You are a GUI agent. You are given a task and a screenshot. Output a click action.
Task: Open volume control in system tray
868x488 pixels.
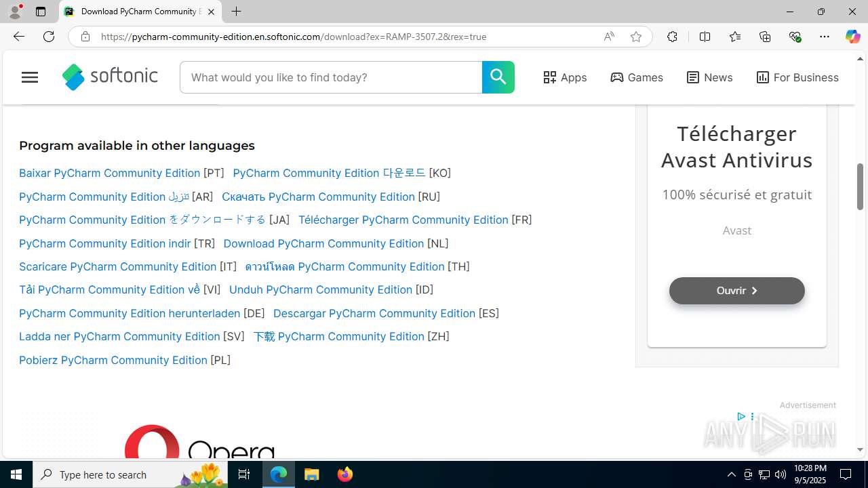(781, 474)
